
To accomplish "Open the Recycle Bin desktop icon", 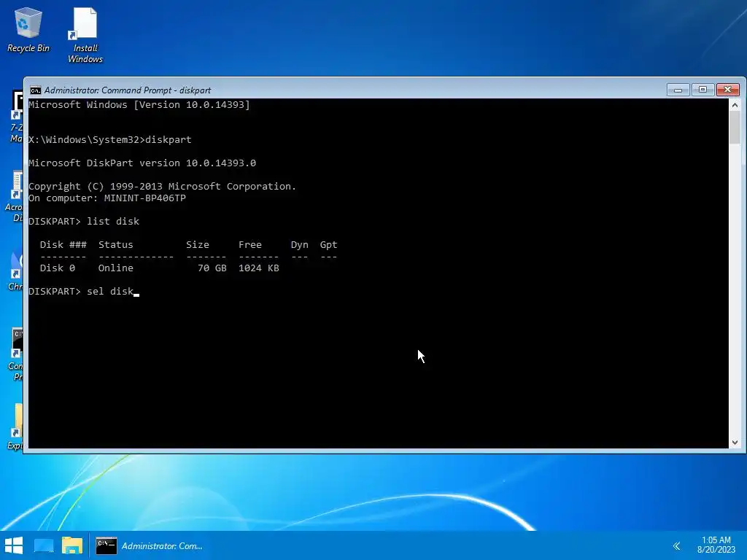I will (28, 29).
